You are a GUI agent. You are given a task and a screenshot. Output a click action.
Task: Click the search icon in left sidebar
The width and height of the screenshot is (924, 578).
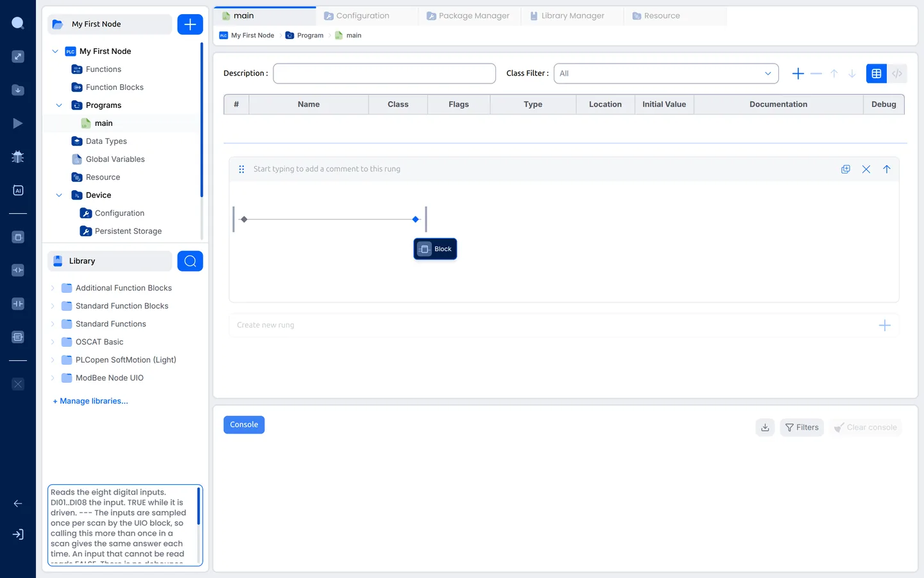pos(18,23)
